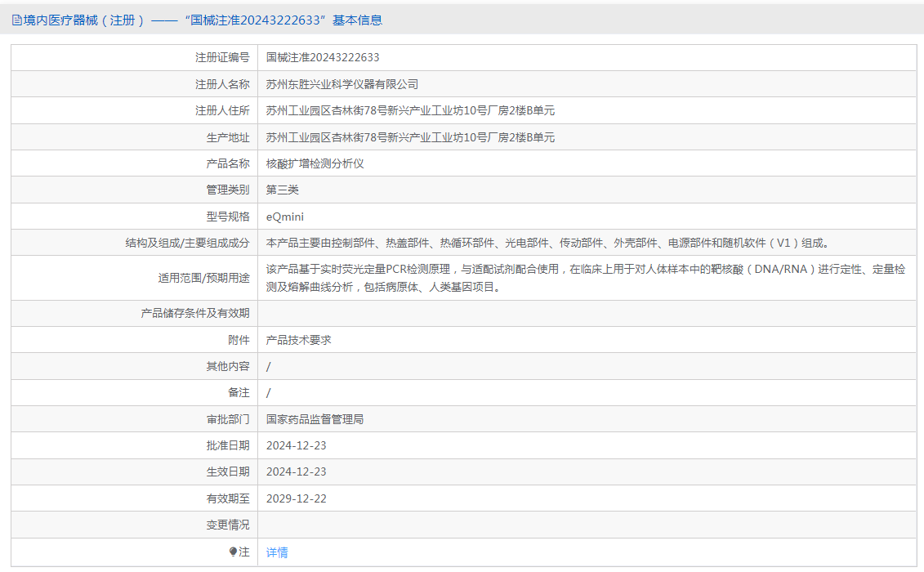Select model value eQmini
Screen dimensions: 924x572
284,217
